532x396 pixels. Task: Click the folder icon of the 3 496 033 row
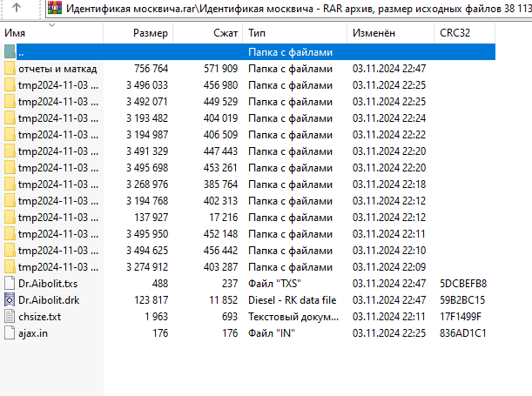tap(10, 85)
